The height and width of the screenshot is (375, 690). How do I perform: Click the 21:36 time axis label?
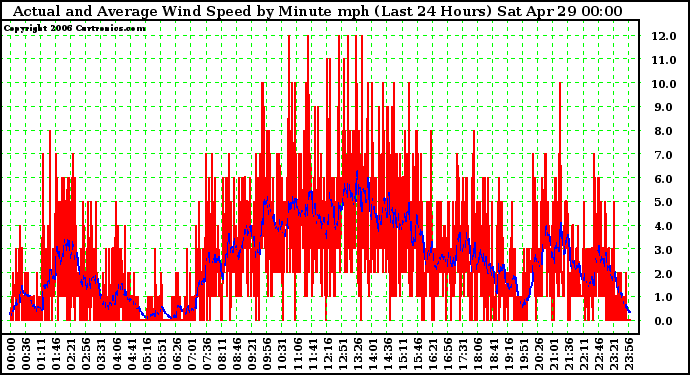pos(568,354)
